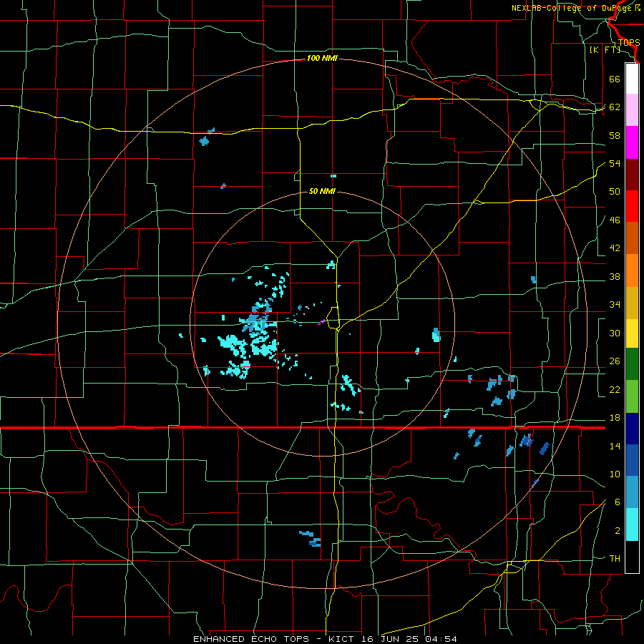Select the "38" scale value
This screenshot has height=644, width=644.
click(x=615, y=276)
